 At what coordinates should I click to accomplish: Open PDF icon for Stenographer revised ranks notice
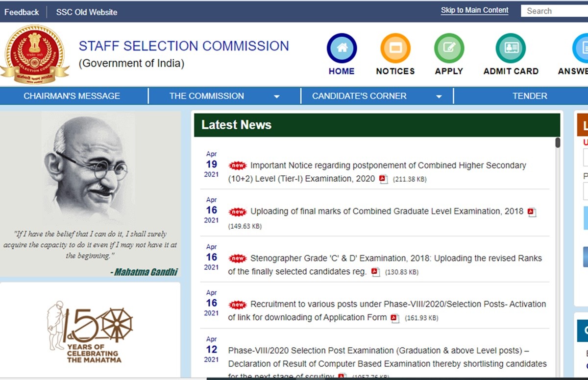pyautogui.click(x=375, y=272)
